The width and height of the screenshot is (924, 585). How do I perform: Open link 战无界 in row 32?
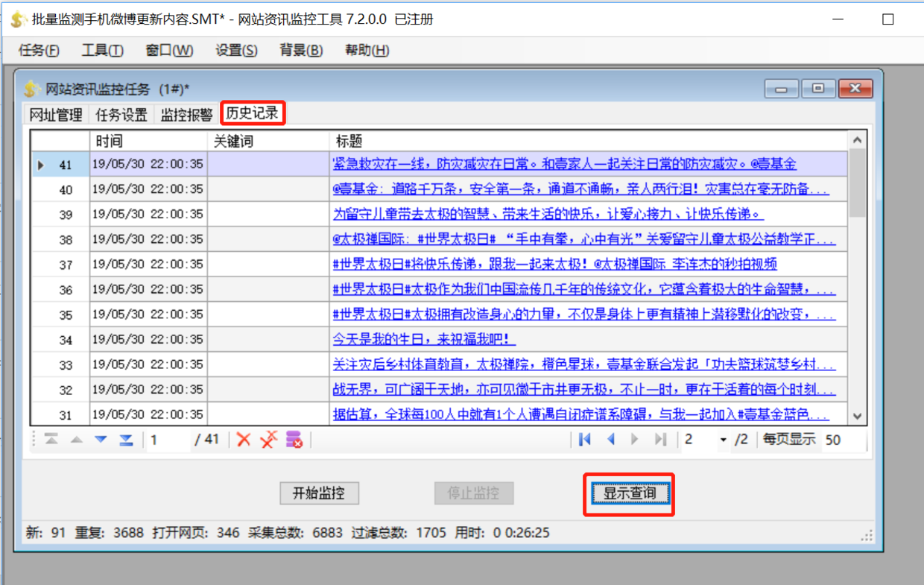[x=583, y=389]
